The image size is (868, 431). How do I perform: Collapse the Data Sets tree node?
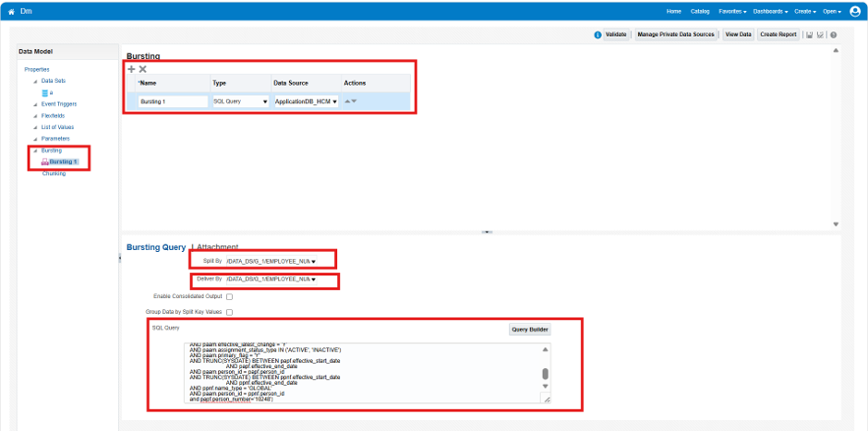tap(35, 81)
